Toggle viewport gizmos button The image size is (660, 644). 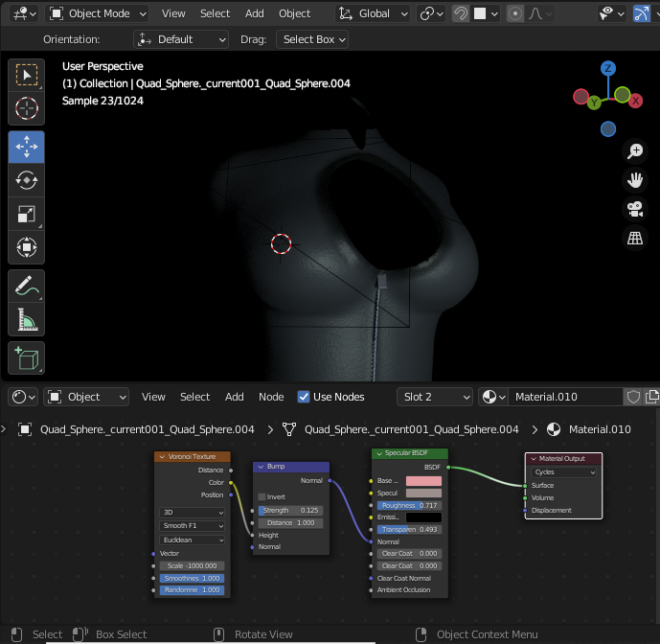(641, 14)
